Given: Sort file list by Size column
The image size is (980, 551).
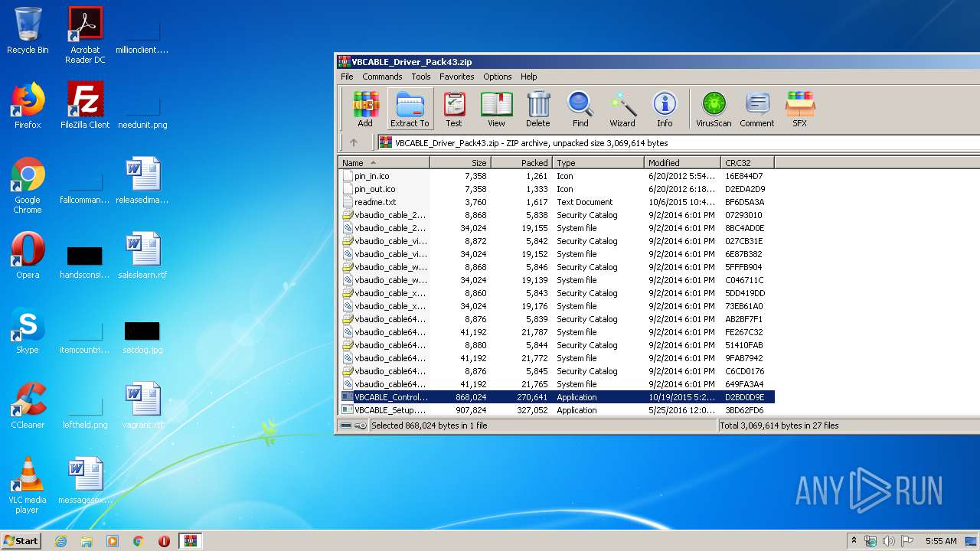Looking at the screenshot, I should [x=460, y=162].
